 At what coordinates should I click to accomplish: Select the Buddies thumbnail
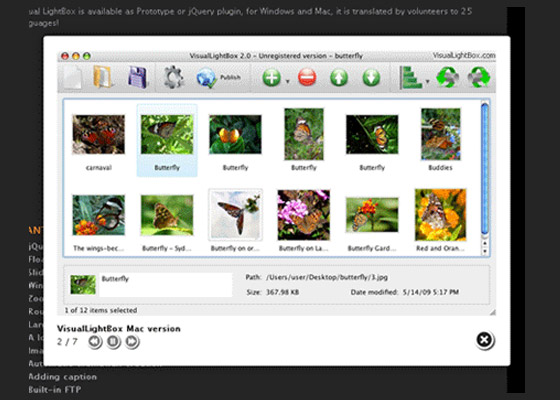coord(441,134)
